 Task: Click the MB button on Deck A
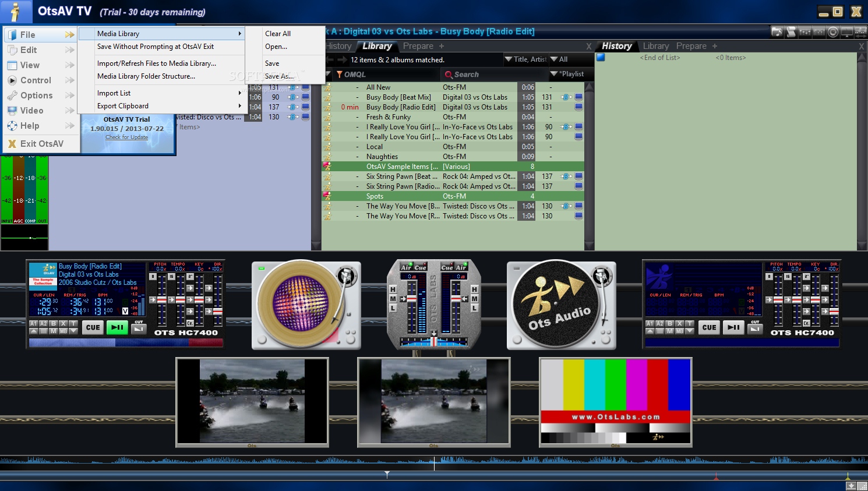click(x=63, y=331)
